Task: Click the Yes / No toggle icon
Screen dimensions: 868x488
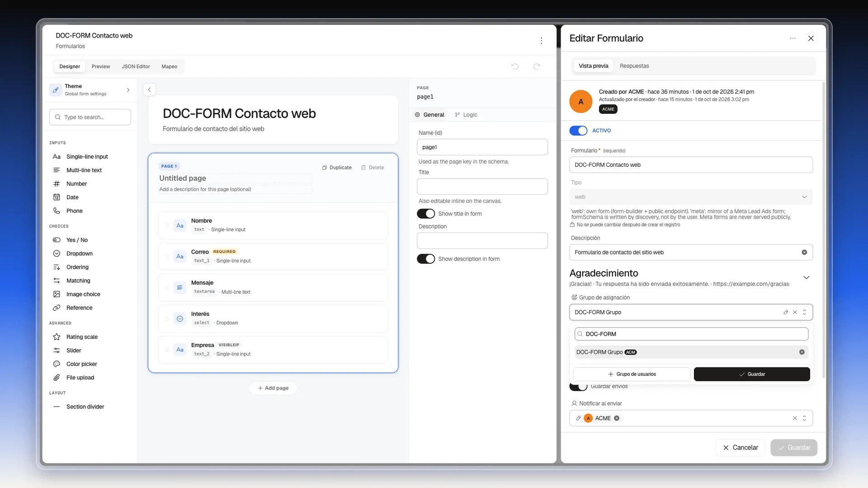Action: [57, 240]
